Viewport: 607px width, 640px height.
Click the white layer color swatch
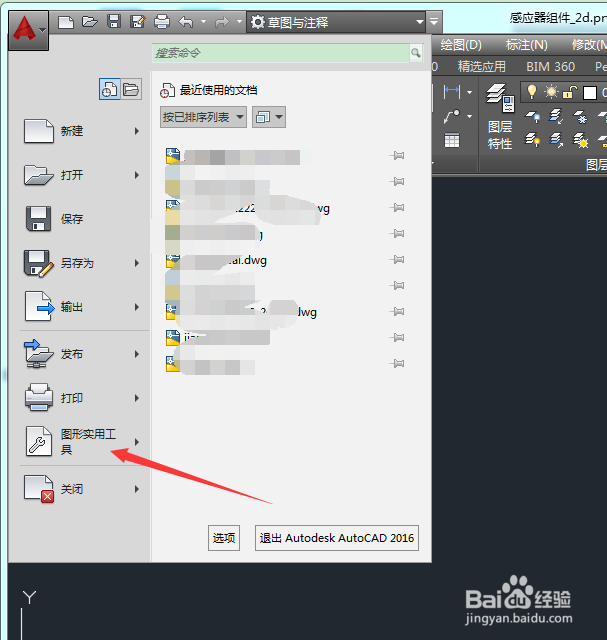click(590, 93)
